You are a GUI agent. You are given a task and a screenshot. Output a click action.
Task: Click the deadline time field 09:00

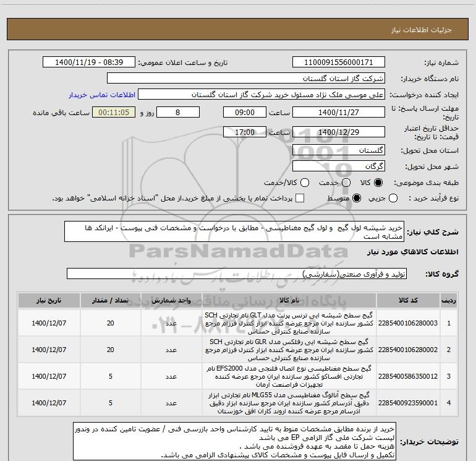[245, 112]
